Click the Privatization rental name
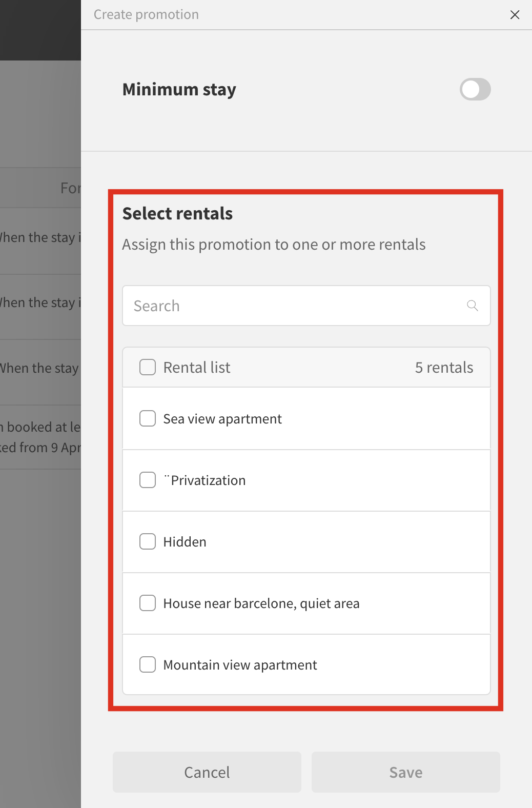Viewport: 532px width, 808px height. click(x=208, y=480)
